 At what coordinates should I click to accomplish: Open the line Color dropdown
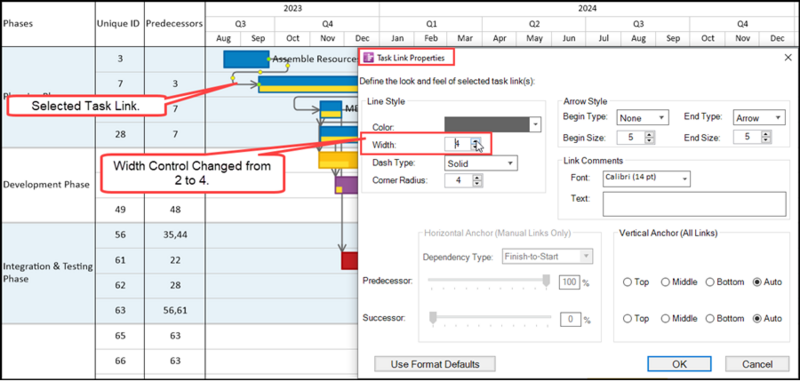(x=535, y=124)
